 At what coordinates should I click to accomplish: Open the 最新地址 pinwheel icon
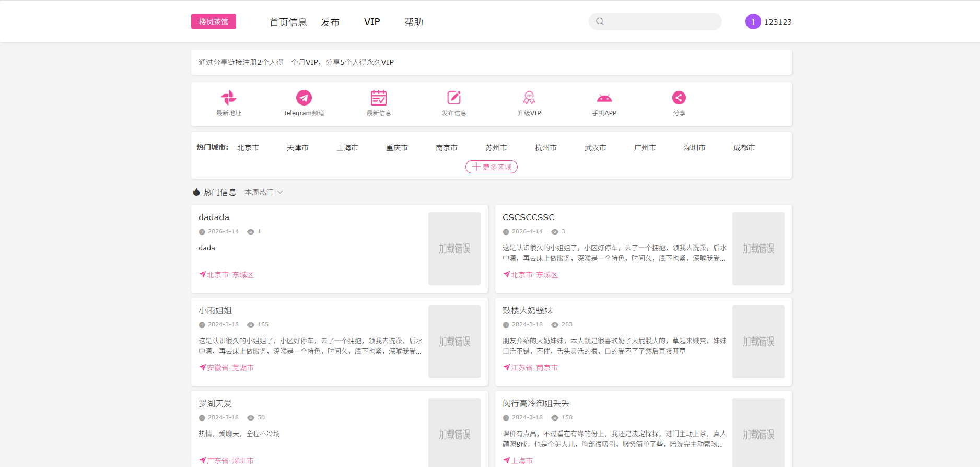click(229, 98)
